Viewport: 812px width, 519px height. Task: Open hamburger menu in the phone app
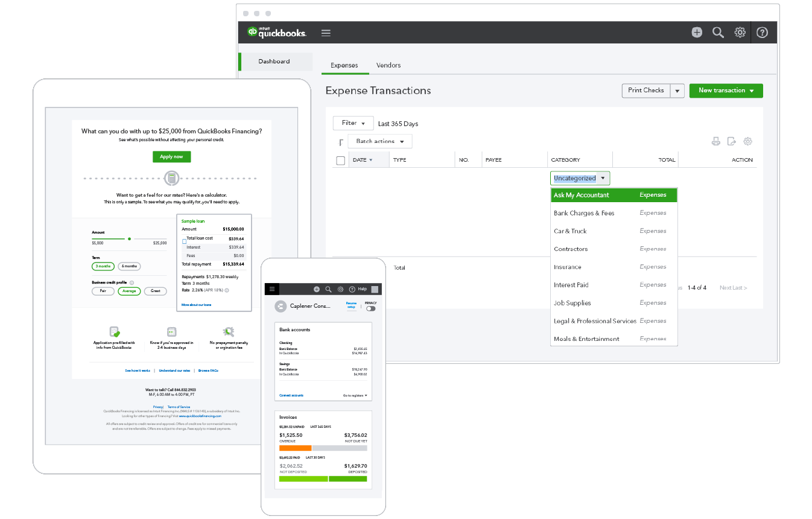[x=272, y=289]
